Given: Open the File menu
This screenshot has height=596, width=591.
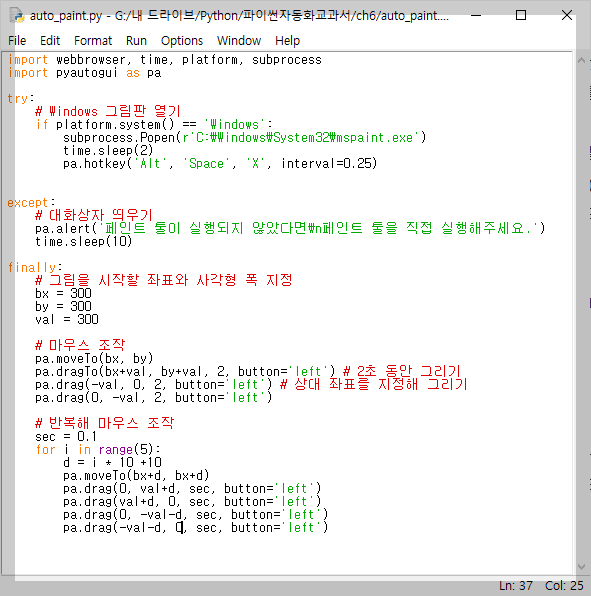Looking at the screenshot, I should pos(17,41).
